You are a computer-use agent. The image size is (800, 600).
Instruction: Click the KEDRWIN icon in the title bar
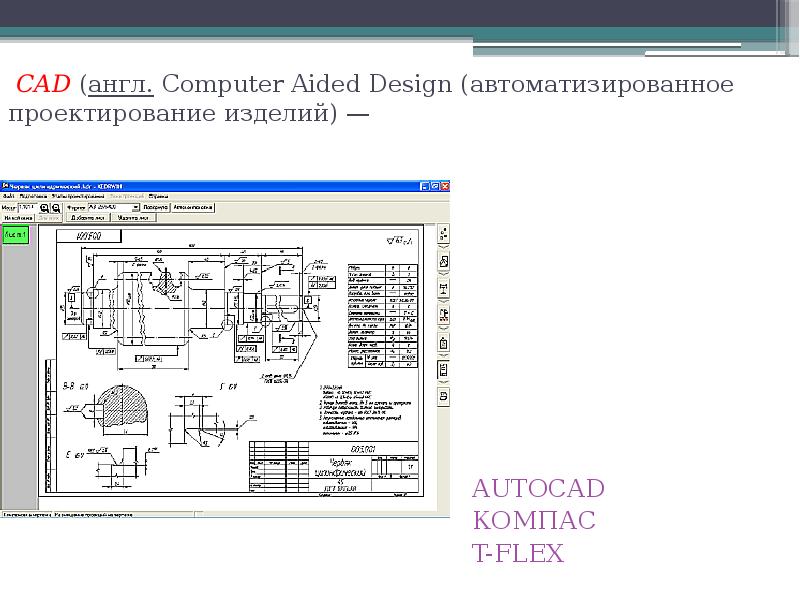coord(16,184)
